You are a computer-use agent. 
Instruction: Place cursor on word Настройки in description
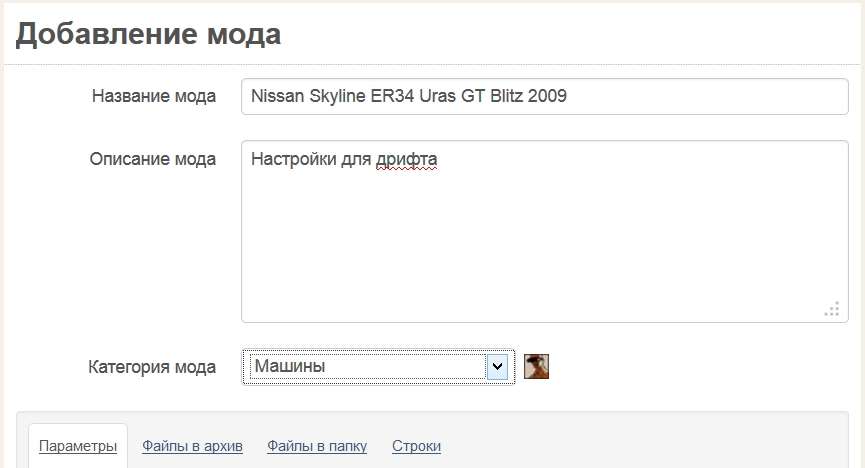(x=293, y=159)
